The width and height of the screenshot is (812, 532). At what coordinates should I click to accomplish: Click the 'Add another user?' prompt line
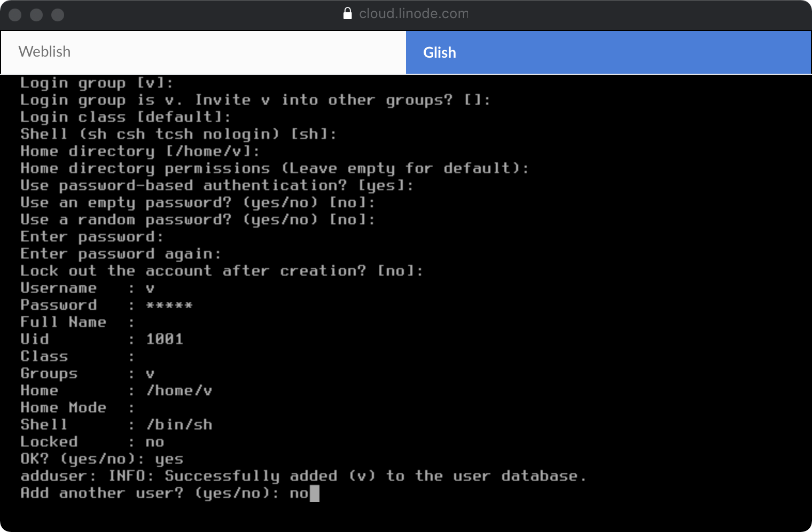tap(150, 493)
